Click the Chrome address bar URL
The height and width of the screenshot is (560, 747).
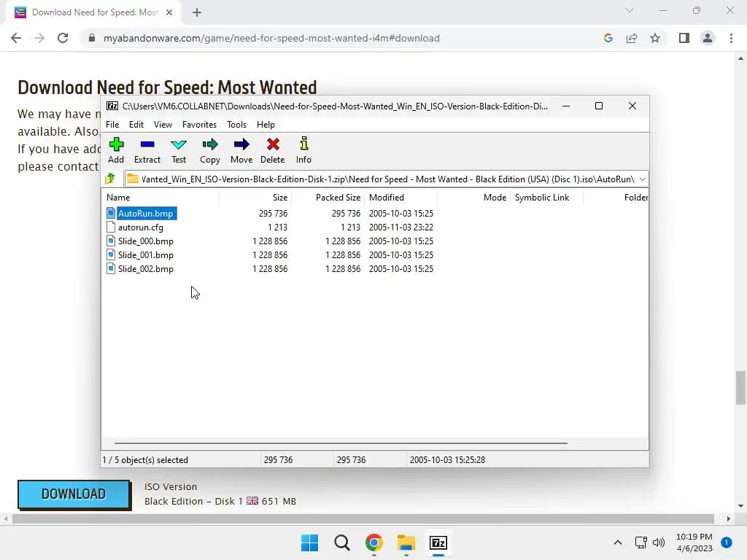click(x=271, y=38)
